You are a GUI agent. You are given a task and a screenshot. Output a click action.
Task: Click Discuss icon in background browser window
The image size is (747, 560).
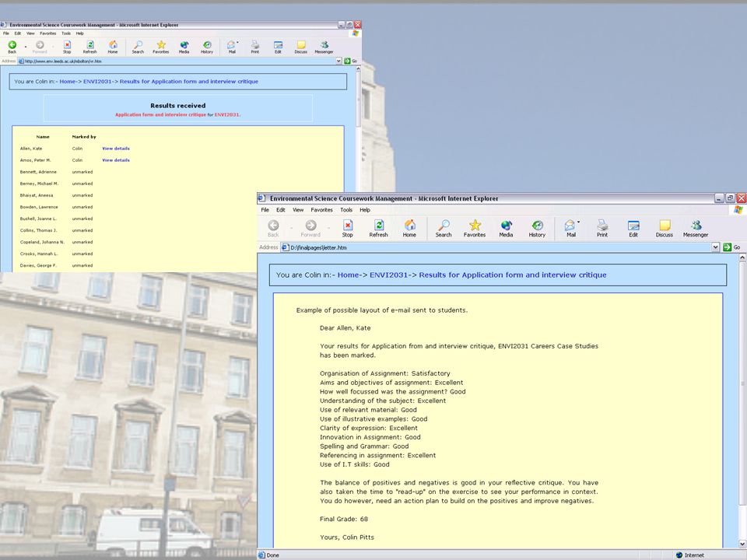coord(301,47)
